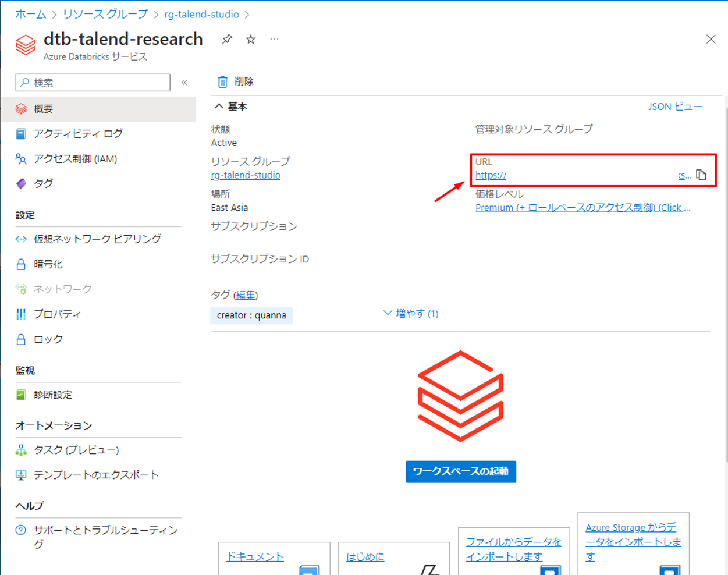Mark resource as favorite with star icon
This screenshot has width=728, height=575.
click(251, 39)
